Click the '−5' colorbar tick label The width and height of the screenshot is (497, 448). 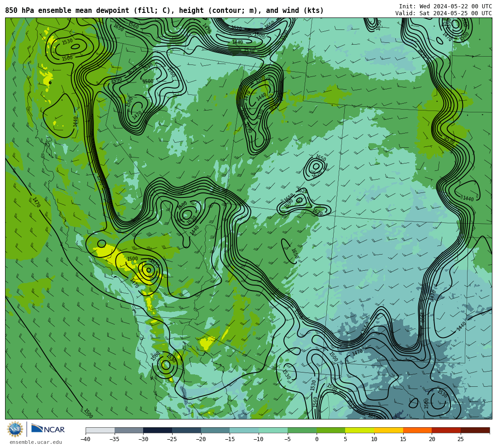[x=287, y=439]
